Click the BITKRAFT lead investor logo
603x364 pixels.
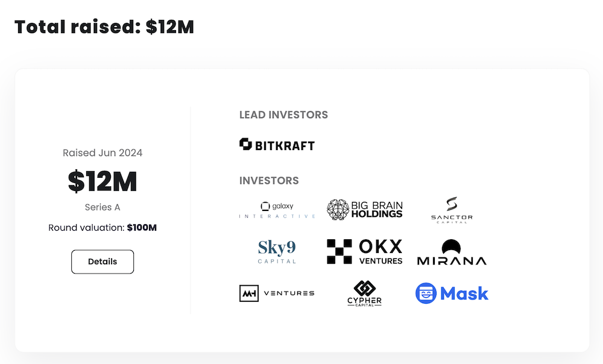click(x=277, y=145)
